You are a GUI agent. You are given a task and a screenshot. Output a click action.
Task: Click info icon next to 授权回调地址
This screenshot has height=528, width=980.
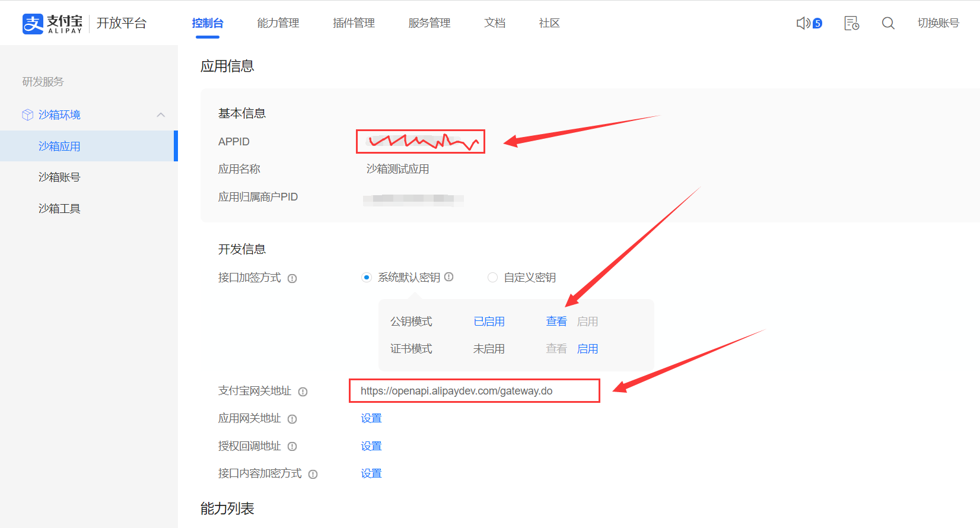292,446
